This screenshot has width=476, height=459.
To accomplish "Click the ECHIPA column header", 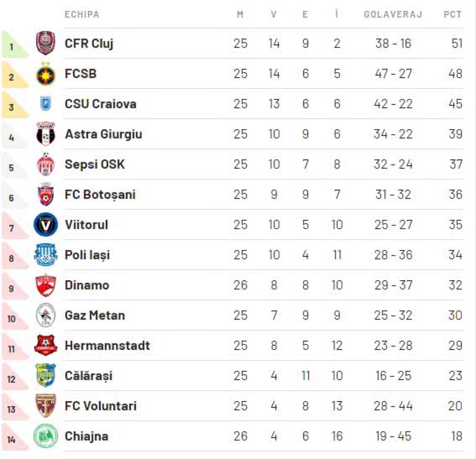I will coord(82,15).
